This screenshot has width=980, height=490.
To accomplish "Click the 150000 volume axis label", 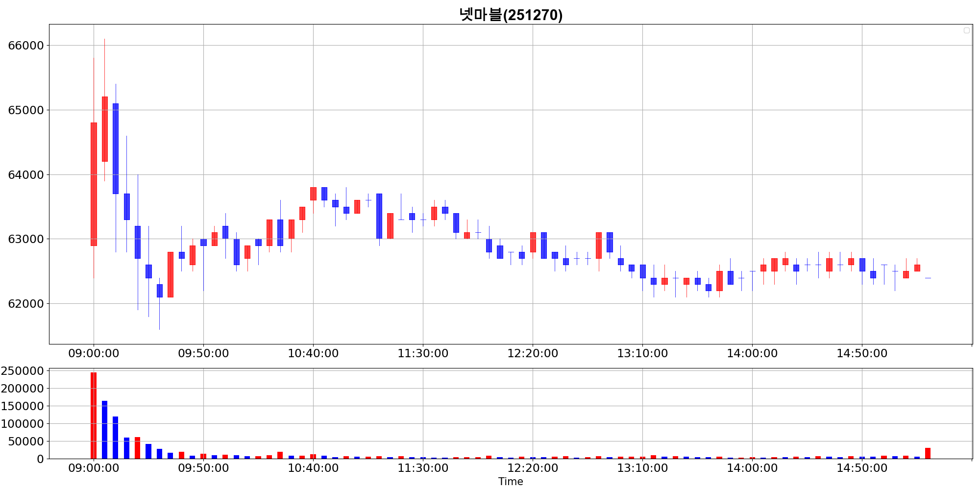I will click(23, 406).
